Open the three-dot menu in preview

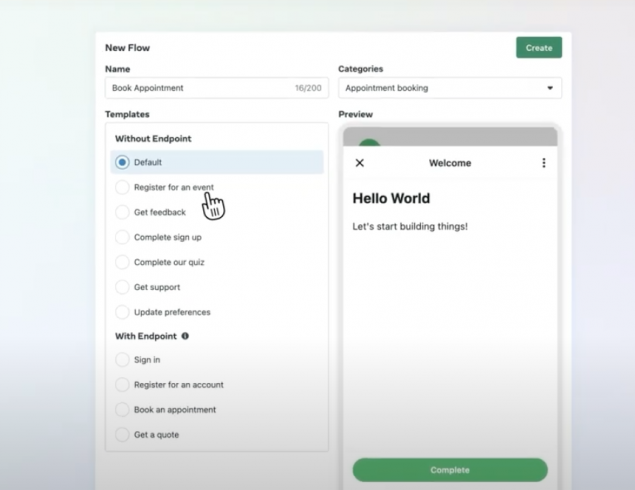544,163
